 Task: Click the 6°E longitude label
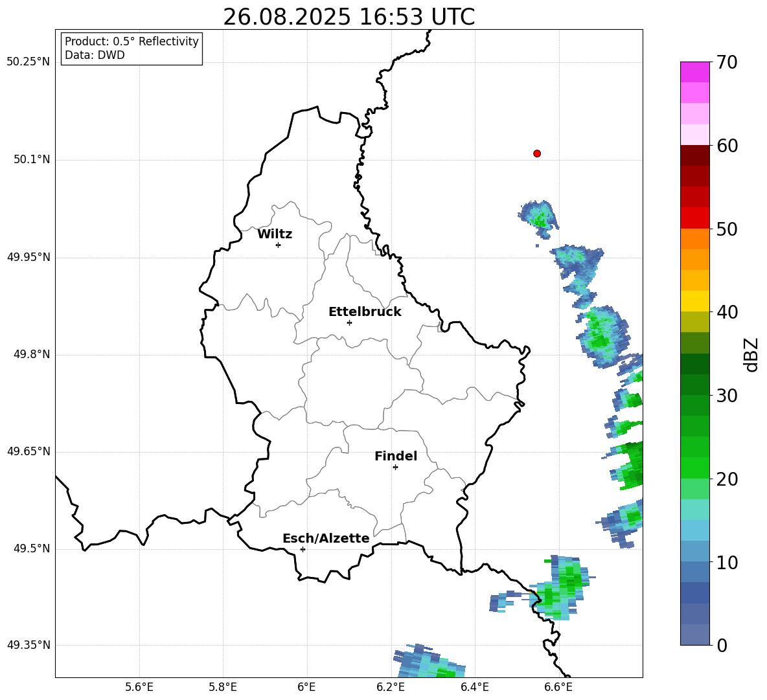[x=306, y=687]
